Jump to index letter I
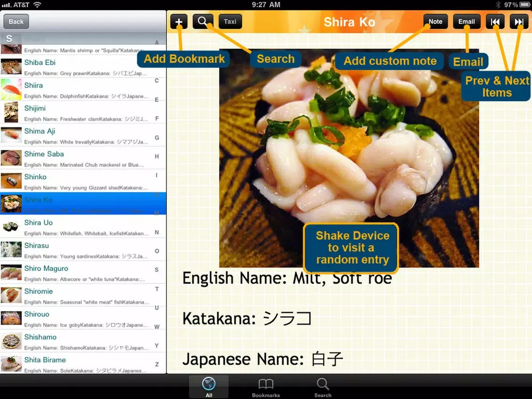The image size is (532, 399). [x=157, y=175]
